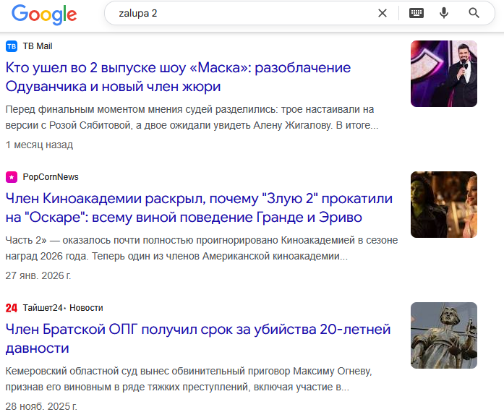The width and height of the screenshot is (504, 420).
Task: Open the «Маска» show article headline
Action: pyautogui.click(x=178, y=77)
